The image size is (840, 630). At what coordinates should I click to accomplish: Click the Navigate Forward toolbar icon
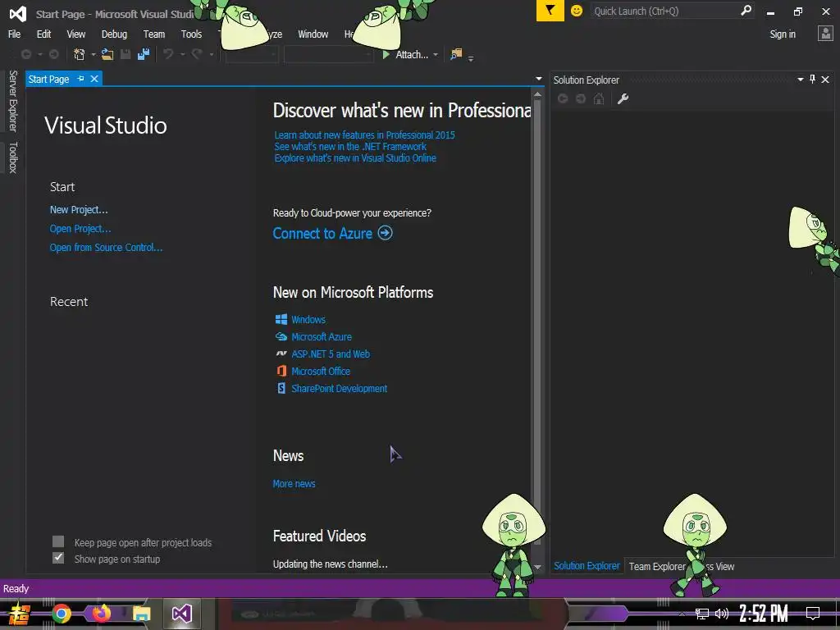pyautogui.click(x=53, y=54)
